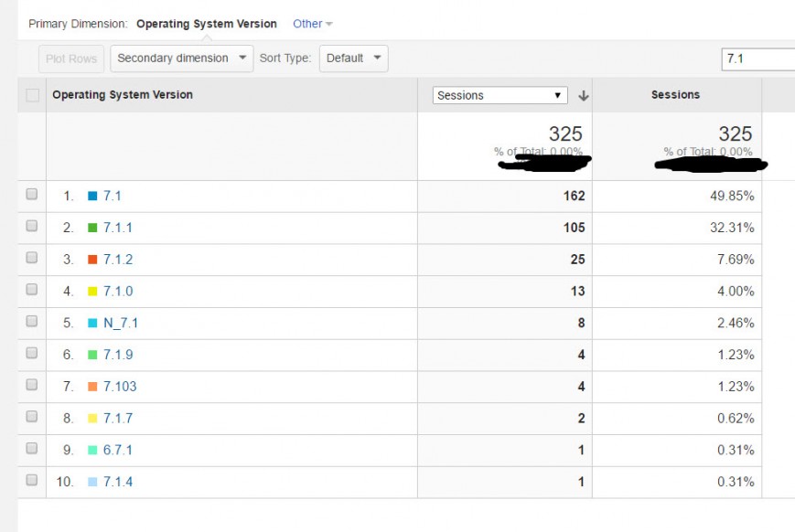Open the 6.7.1 version link
795x532 pixels.
117,450
